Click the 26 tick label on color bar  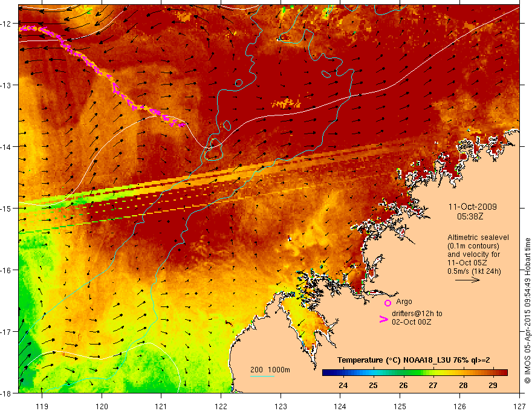click(x=403, y=385)
